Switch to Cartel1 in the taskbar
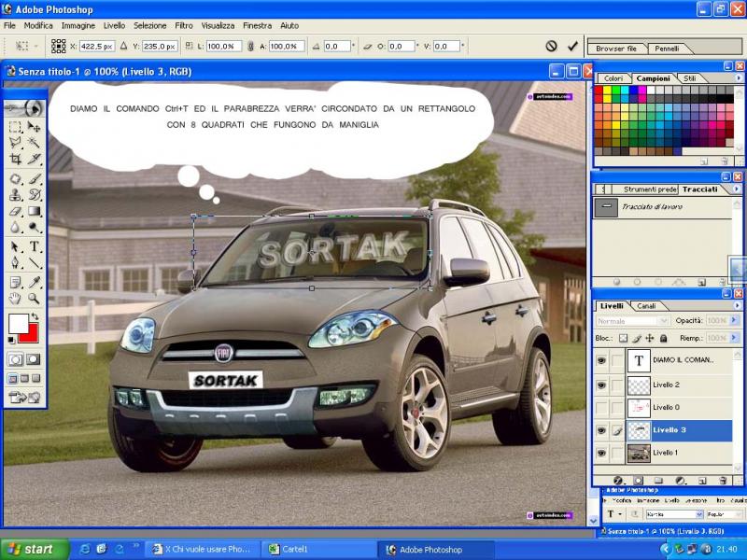Viewport: 747px width, 560px height. click(x=318, y=550)
